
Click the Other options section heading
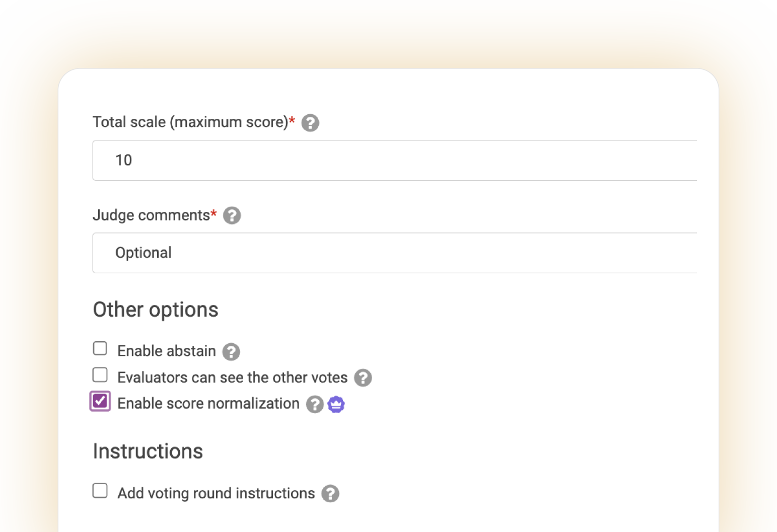pos(155,310)
